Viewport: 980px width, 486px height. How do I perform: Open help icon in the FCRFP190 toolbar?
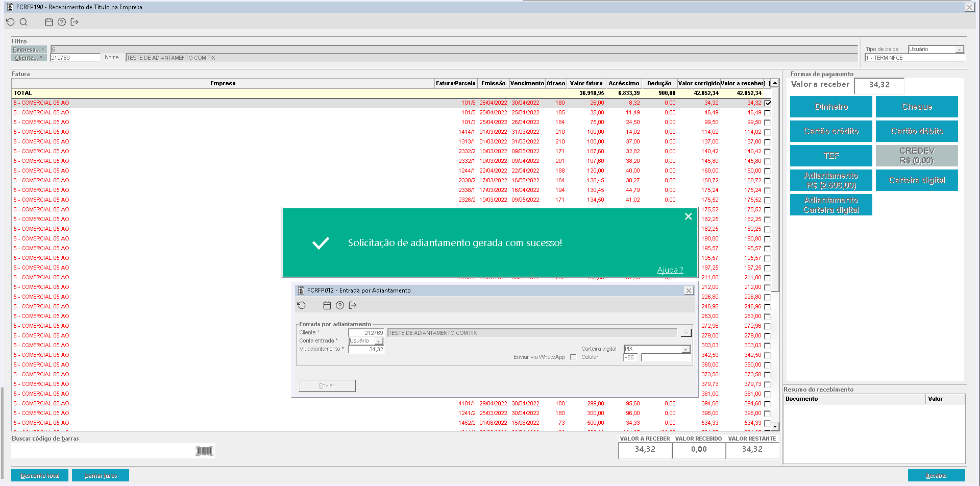pos(62,22)
